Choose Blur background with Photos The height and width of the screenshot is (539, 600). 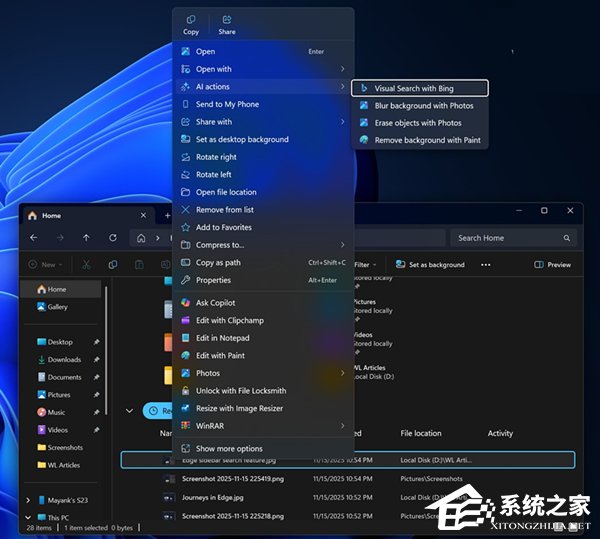click(x=423, y=105)
